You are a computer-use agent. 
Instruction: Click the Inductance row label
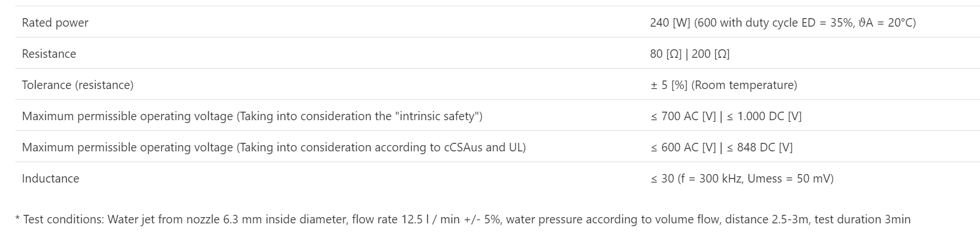(50, 179)
